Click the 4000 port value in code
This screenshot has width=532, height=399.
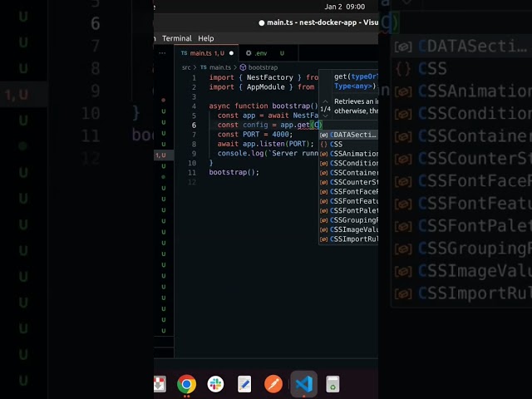click(x=281, y=135)
